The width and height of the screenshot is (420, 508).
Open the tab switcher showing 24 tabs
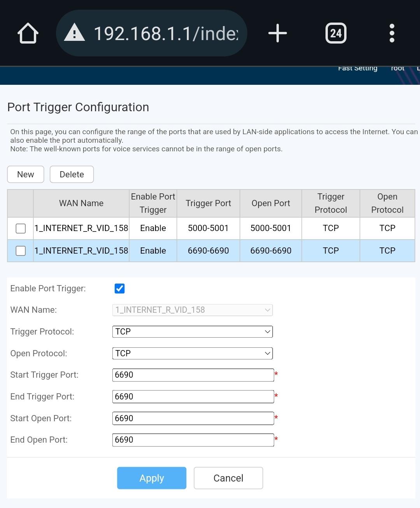tap(336, 33)
